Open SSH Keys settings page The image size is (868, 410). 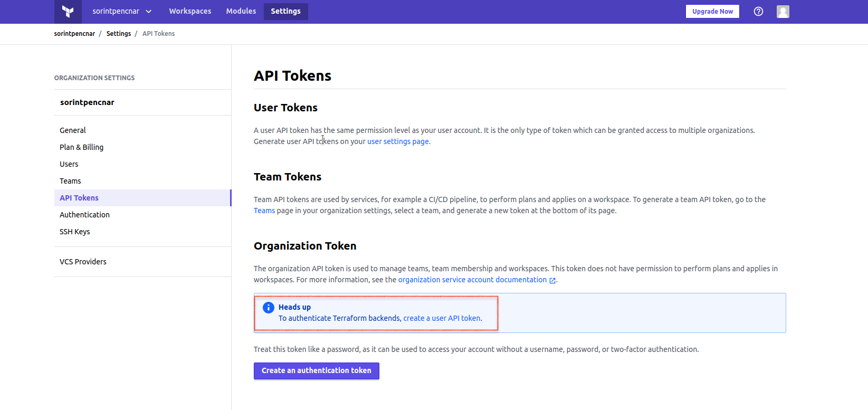(x=75, y=232)
